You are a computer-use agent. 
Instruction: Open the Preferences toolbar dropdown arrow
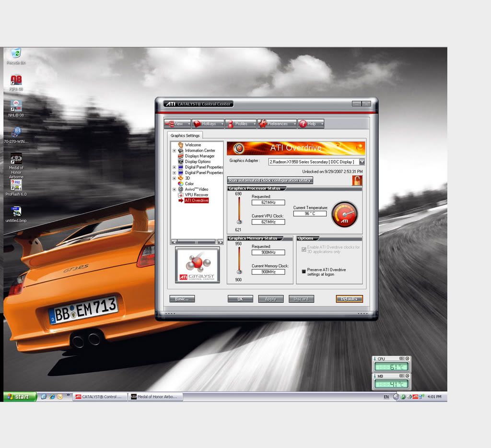[294, 124]
